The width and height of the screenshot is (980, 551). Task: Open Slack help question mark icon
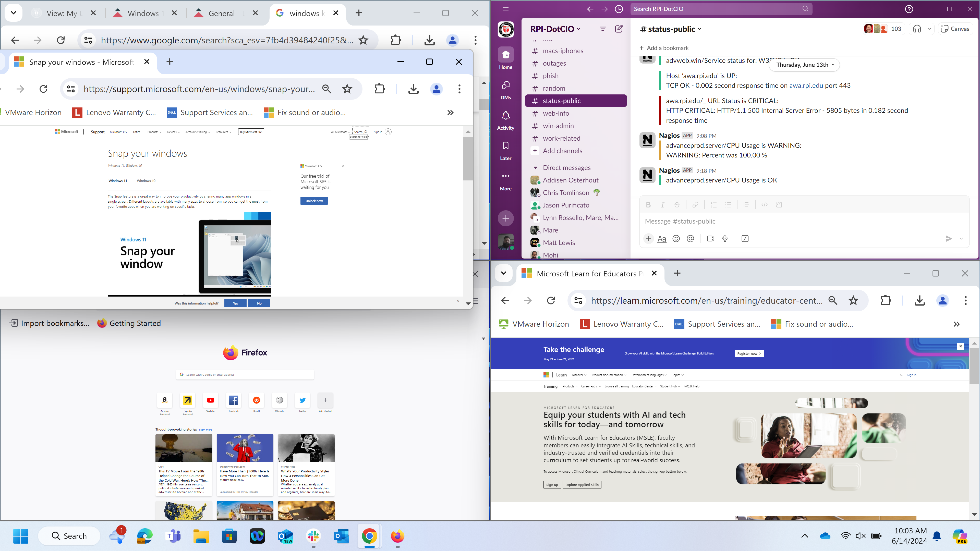909,9
